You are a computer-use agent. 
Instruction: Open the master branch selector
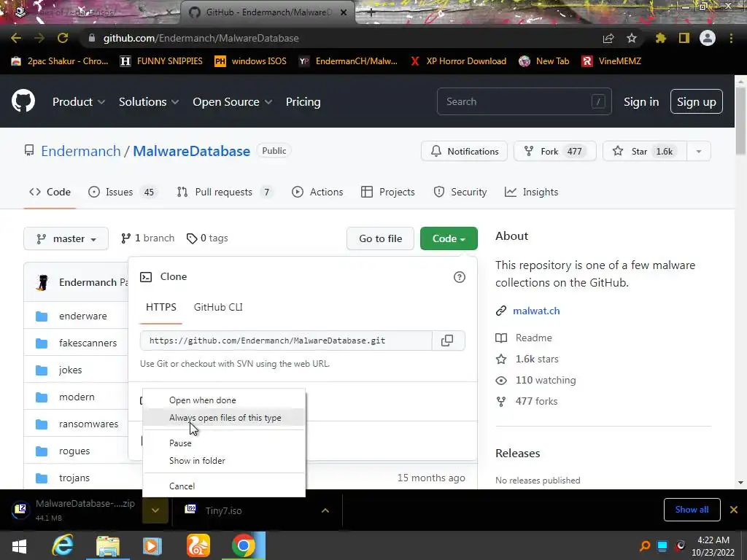click(x=66, y=238)
